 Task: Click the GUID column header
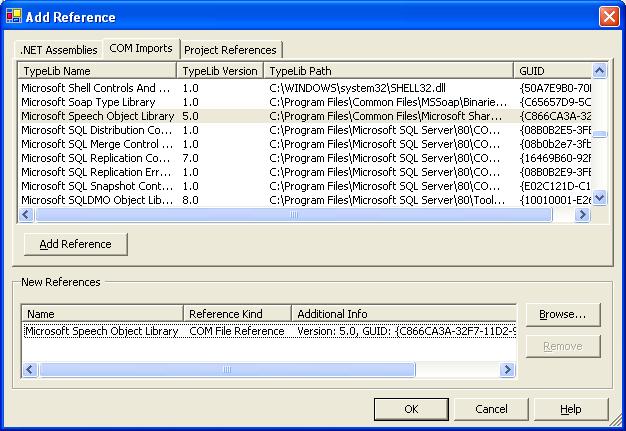552,71
